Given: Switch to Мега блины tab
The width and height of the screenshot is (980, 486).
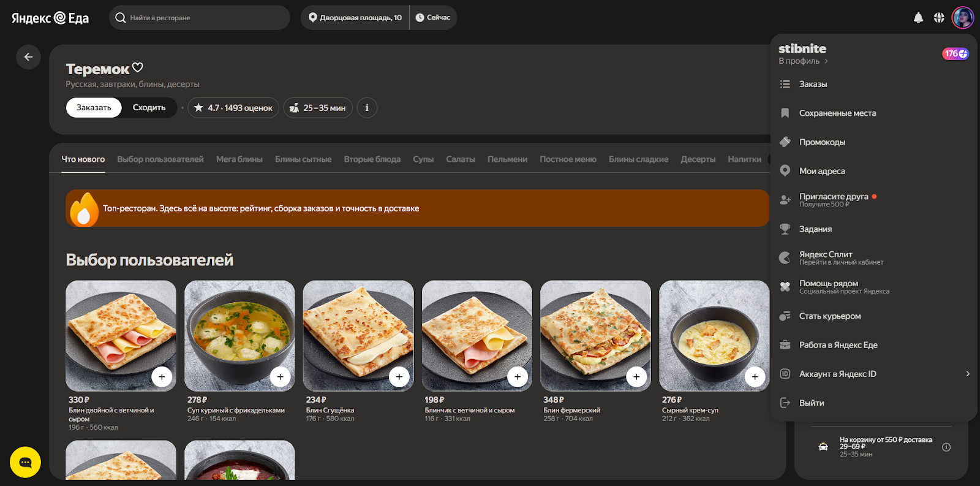Looking at the screenshot, I should tap(239, 159).
